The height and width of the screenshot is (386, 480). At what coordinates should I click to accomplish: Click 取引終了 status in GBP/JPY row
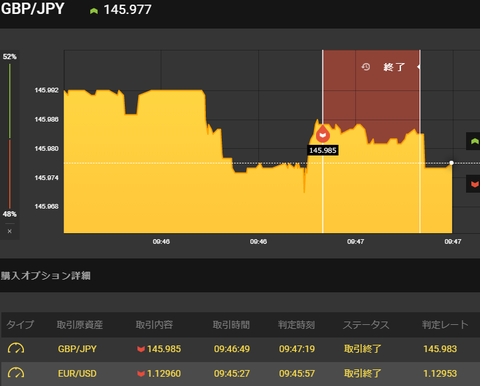tap(363, 349)
